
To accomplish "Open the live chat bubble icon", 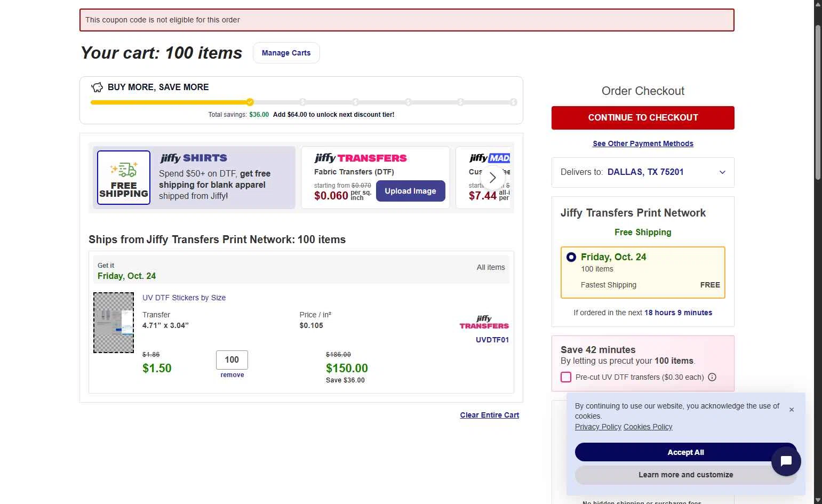I will click(786, 461).
